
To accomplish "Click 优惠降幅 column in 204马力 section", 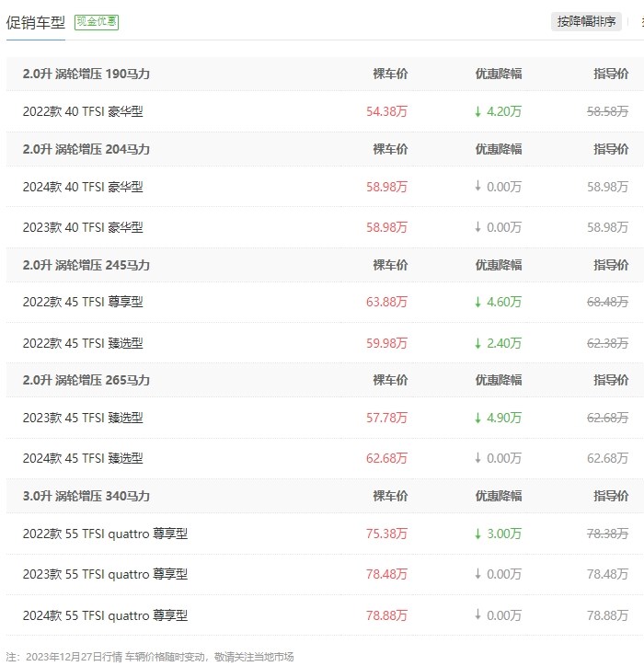I will point(499,150).
